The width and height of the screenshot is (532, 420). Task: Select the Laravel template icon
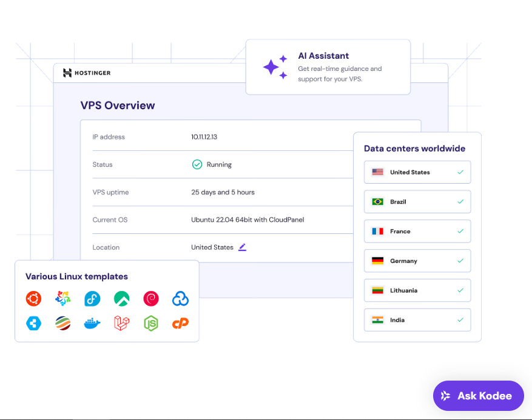[121, 323]
